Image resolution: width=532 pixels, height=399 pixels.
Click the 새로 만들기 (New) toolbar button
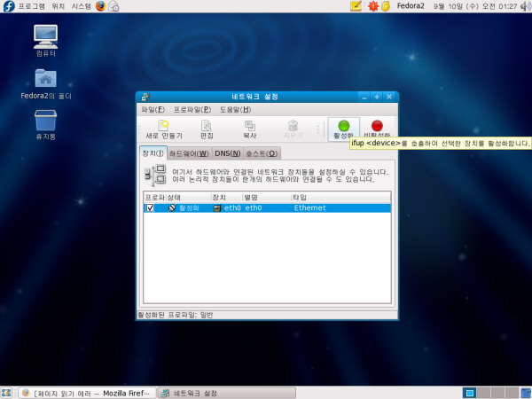tap(164, 129)
